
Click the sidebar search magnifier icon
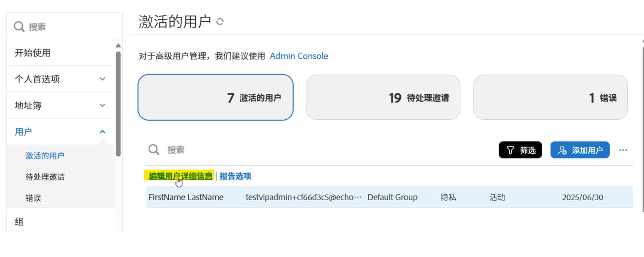[19, 27]
